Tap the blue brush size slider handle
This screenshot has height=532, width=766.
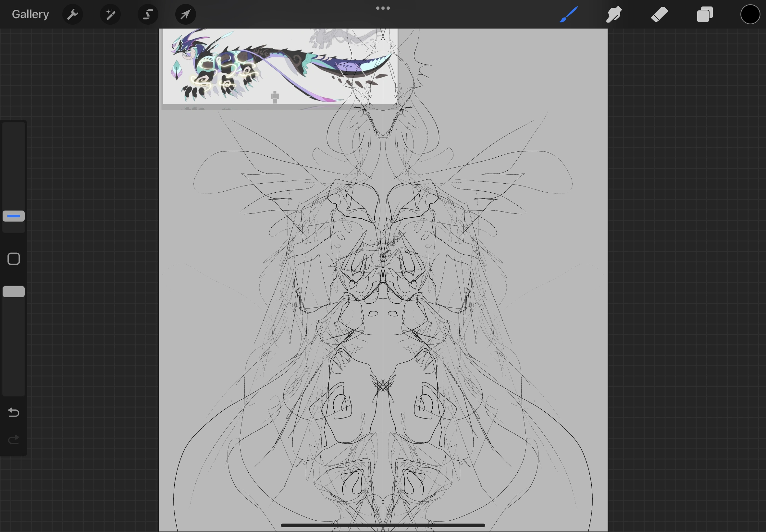(14, 216)
